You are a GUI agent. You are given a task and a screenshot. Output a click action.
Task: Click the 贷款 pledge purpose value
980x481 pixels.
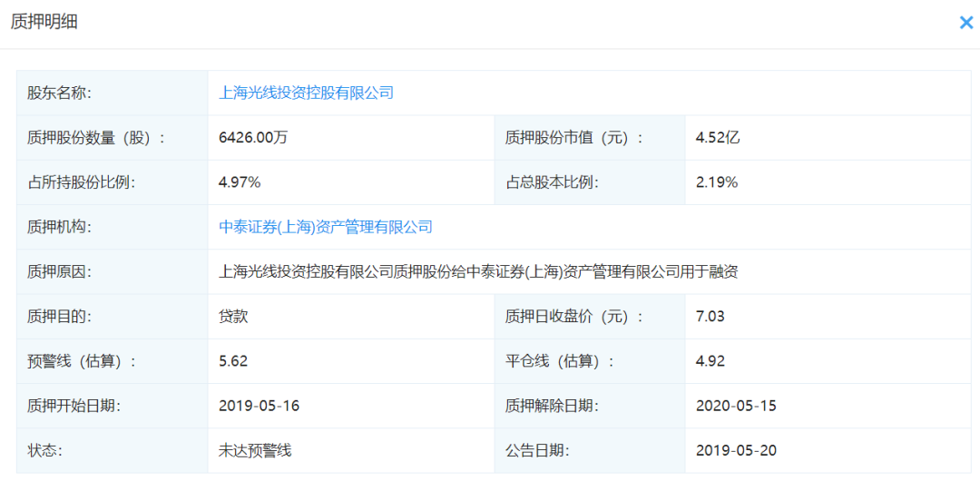click(233, 317)
